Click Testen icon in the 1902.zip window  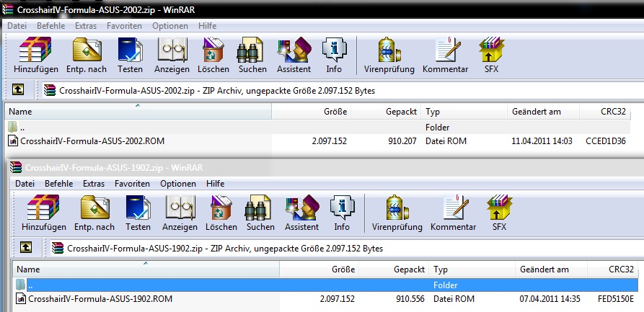pos(138,207)
